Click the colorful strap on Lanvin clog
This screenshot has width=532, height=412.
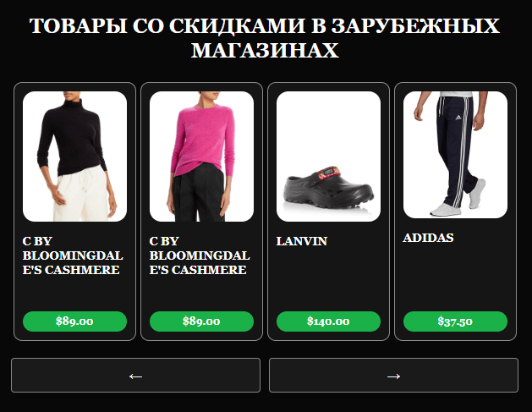[327, 173]
